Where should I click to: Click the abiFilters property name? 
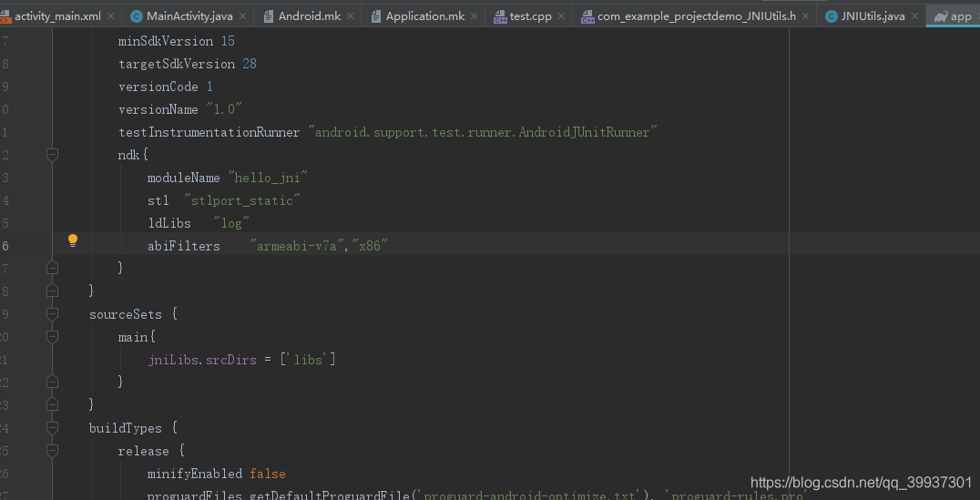point(184,246)
